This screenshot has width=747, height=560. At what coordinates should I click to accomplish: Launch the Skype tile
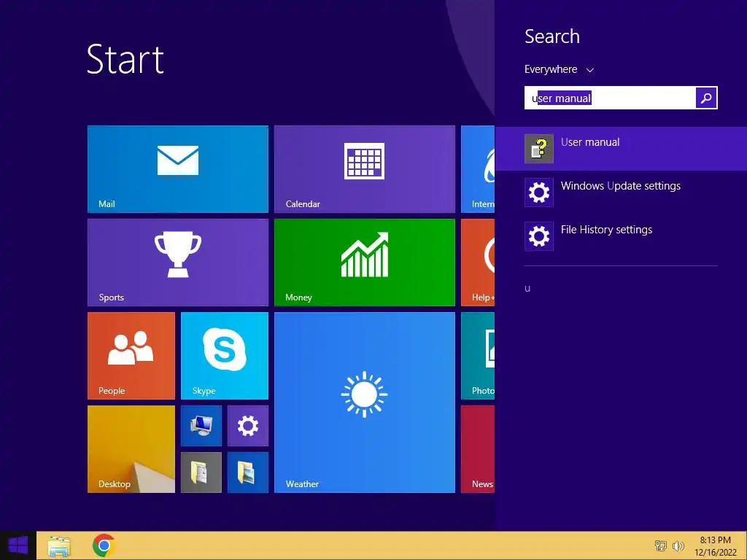[225, 356]
